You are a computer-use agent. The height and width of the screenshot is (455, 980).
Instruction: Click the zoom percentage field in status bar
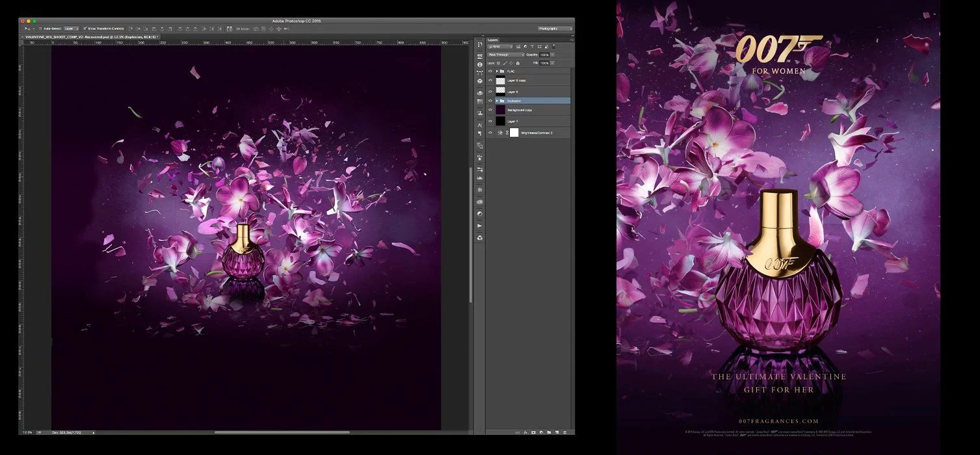(27, 432)
